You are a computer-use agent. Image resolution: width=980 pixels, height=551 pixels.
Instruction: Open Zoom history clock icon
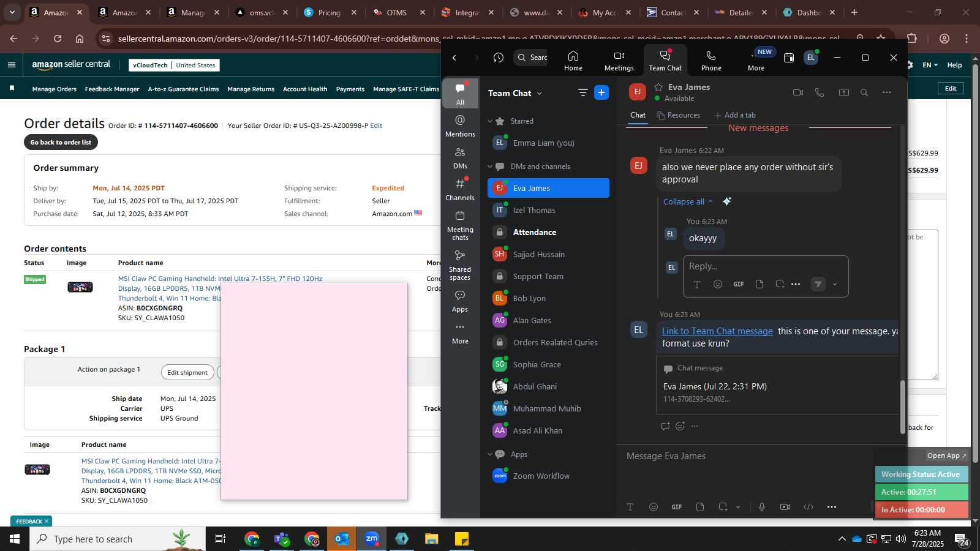(498, 58)
